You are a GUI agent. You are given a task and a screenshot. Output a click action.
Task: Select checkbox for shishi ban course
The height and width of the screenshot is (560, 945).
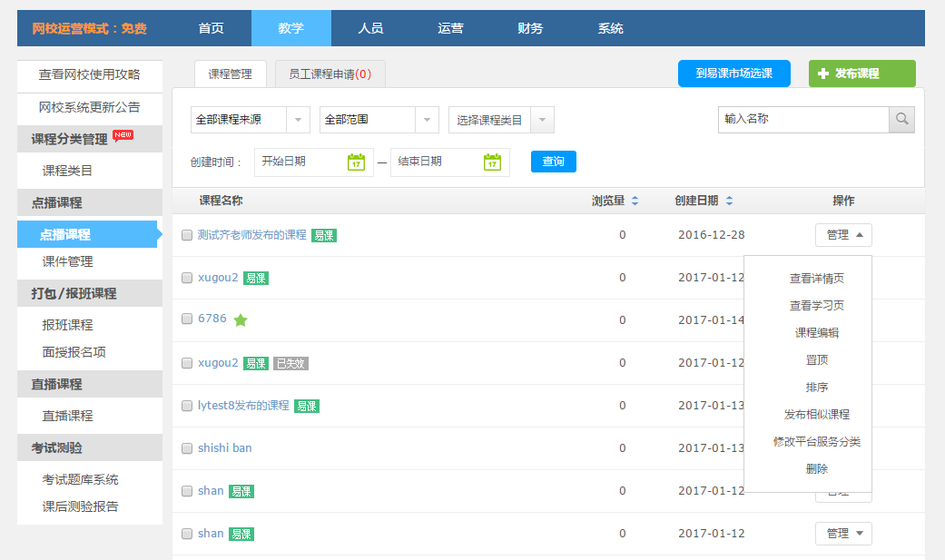tap(187, 448)
